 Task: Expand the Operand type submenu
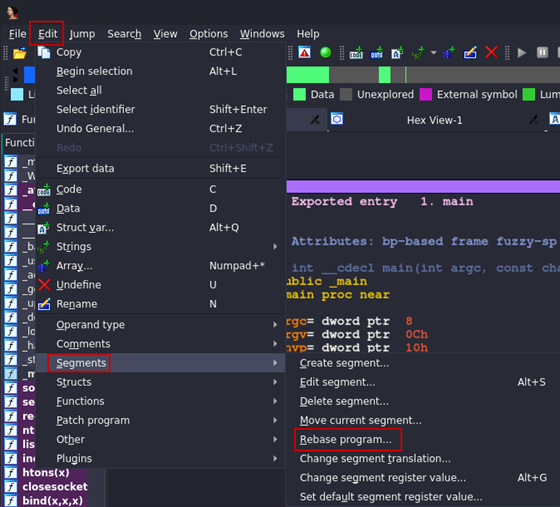(161, 325)
